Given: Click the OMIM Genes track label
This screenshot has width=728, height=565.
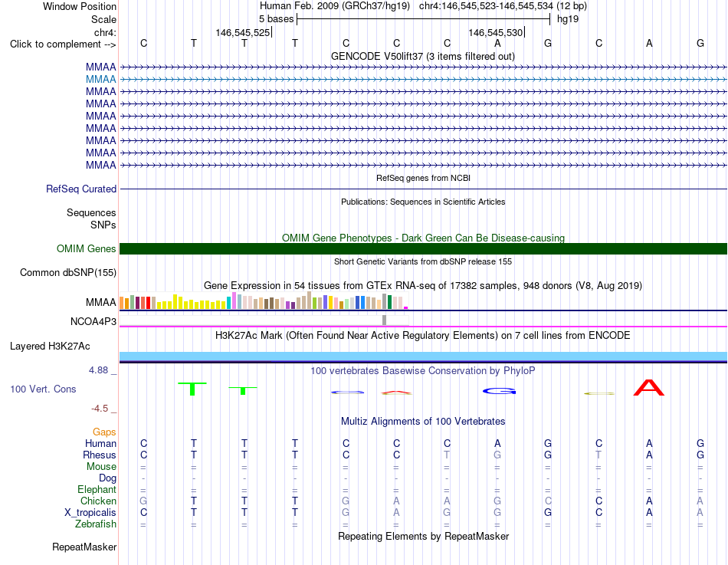Looking at the screenshot, I should [87, 248].
